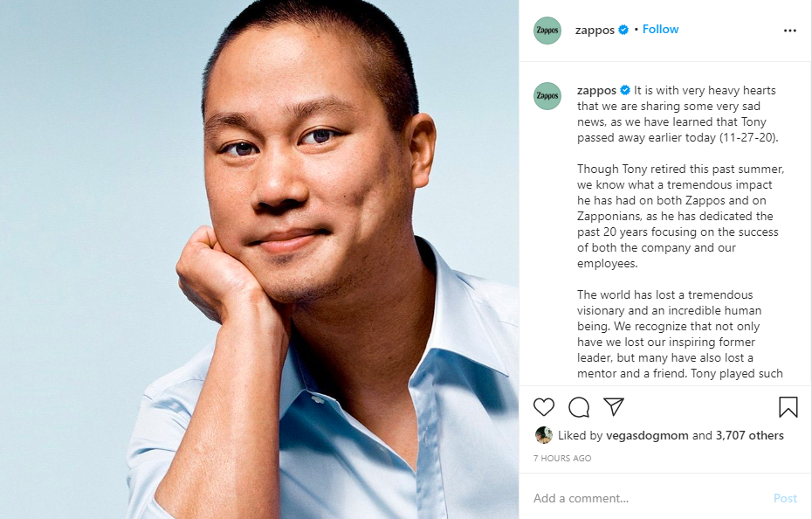The height and width of the screenshot is (519, 812).
Task: Open the zappos username in the caption
Action: tap(597, 91)
